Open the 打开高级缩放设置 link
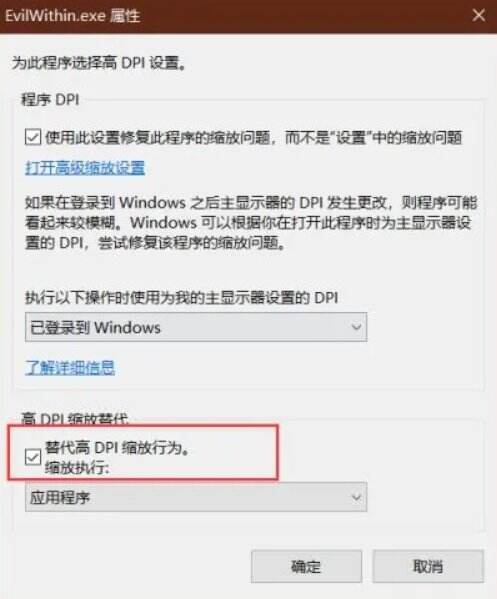 (x=85, y=168)
